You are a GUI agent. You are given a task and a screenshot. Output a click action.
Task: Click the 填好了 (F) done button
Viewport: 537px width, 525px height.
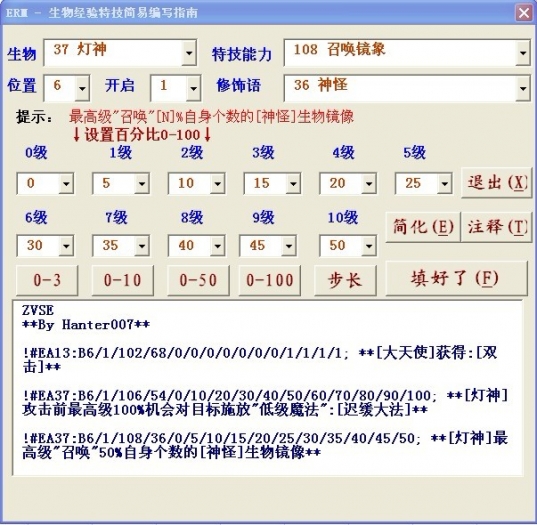click(456, 278)
